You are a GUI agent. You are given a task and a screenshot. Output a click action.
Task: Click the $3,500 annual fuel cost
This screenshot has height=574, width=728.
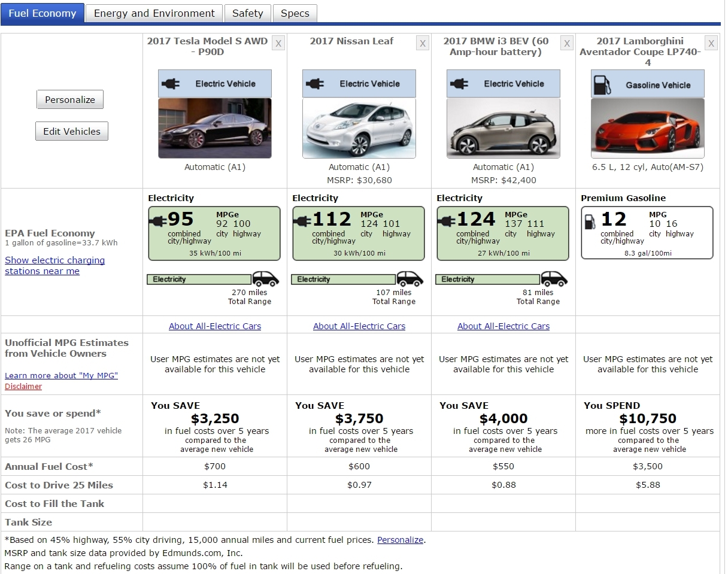pyautogui.click(x=648, y=466)
